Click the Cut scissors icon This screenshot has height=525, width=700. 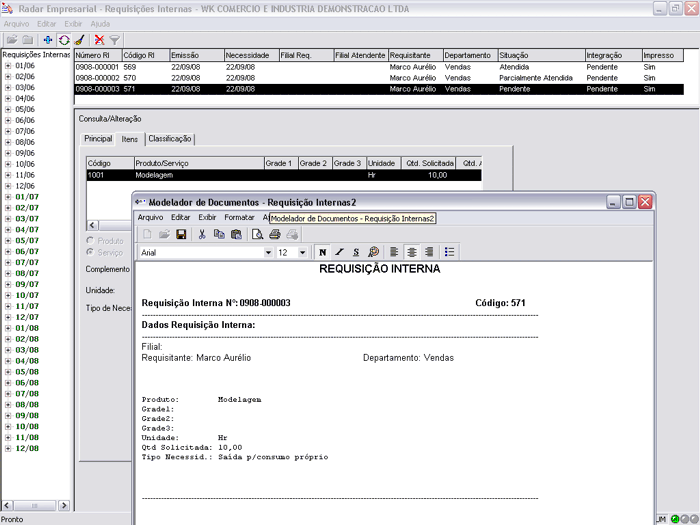point(202,234)
